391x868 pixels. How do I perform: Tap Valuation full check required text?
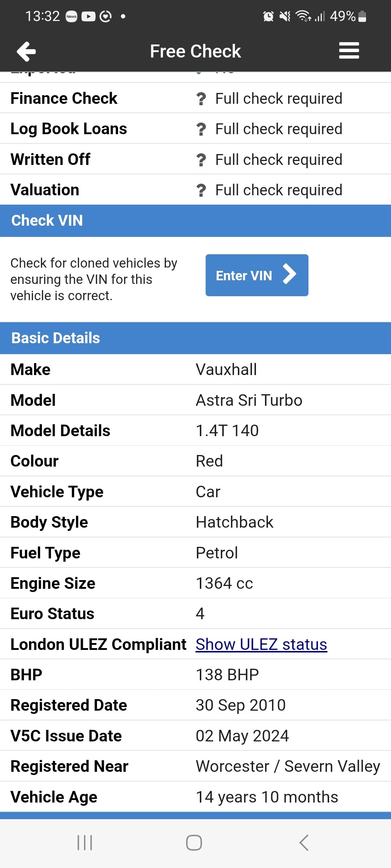(x=279, y=190)
